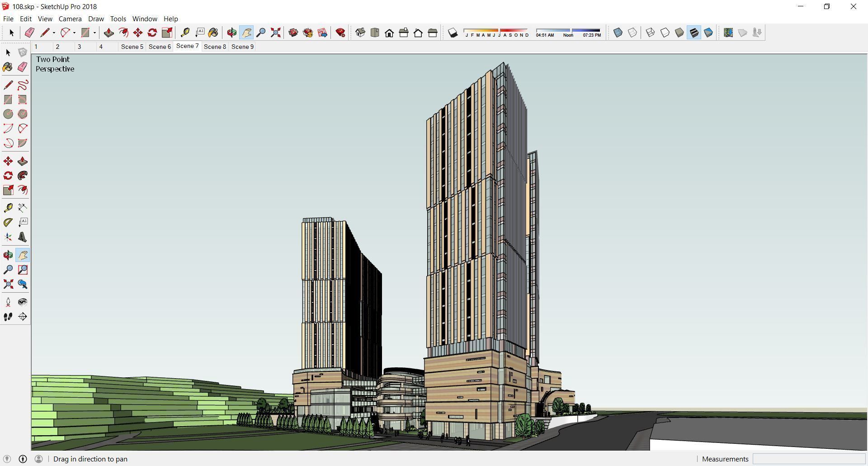Select the Make Component tool in left toolbar
Viewport: 868px width, 466px height.
pos(23,52)
